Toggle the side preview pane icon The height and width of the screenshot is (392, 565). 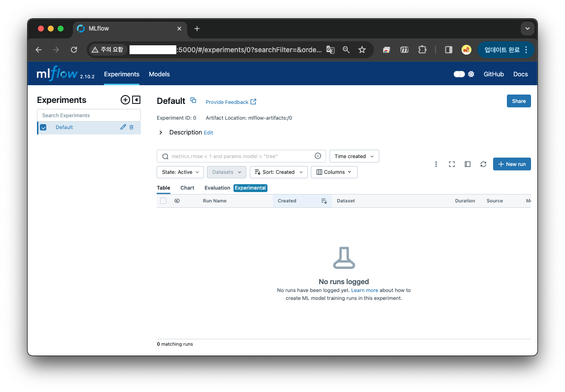(467, 164)
